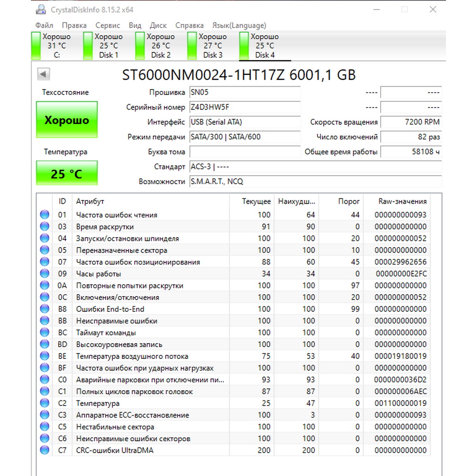
Task: Click the Атрибут column header
Action: [151, 201]
